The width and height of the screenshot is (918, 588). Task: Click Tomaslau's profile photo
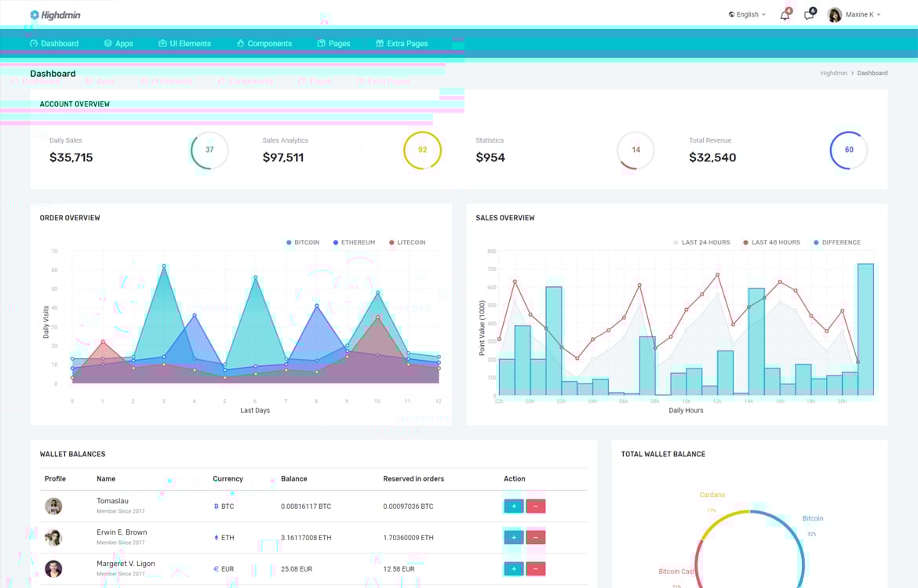click(53, 506)
